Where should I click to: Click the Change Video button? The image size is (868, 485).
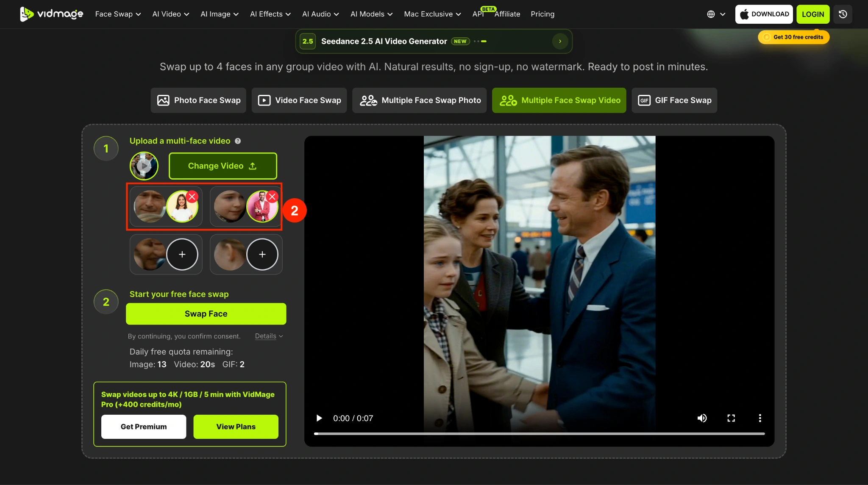(223, 166)
